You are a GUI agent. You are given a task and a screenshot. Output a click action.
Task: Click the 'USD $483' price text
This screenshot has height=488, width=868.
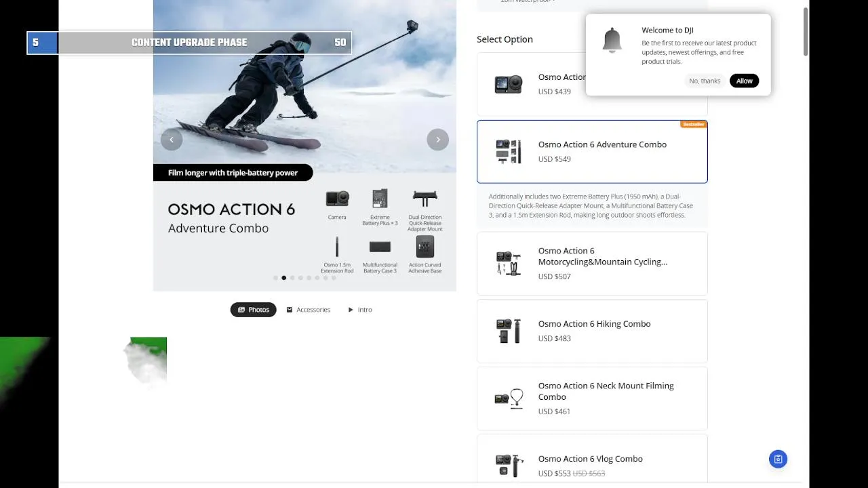point(554,338)
